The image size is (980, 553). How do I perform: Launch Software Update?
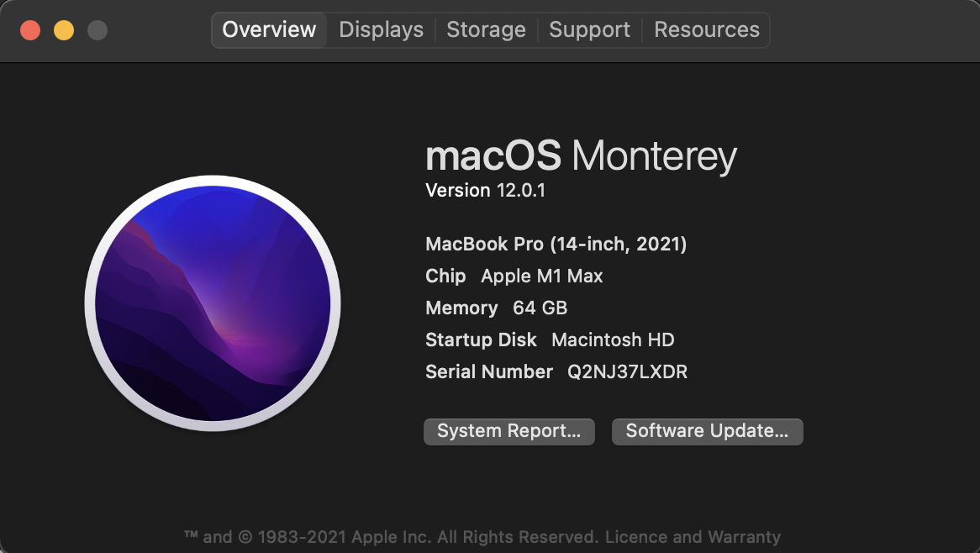[x=707, y=431]
